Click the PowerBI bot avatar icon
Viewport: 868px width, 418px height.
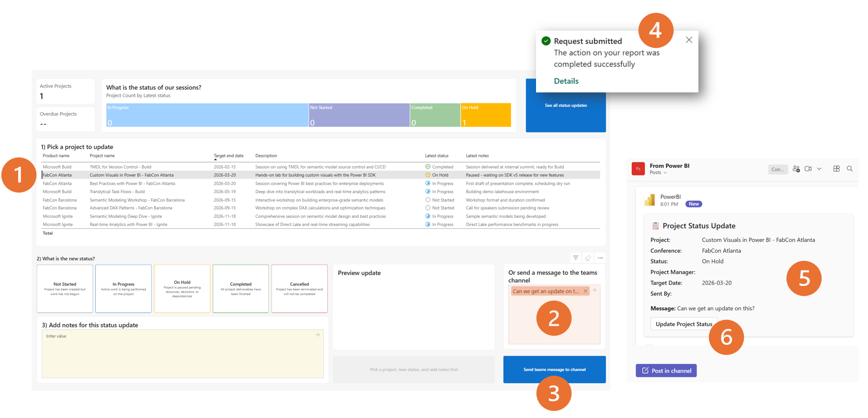650,200
